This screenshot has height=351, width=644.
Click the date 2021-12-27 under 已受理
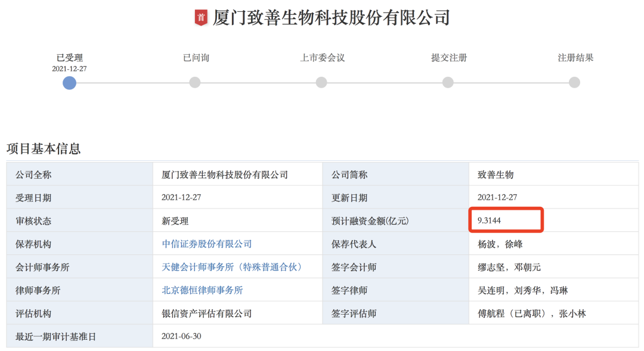[69, 69]
